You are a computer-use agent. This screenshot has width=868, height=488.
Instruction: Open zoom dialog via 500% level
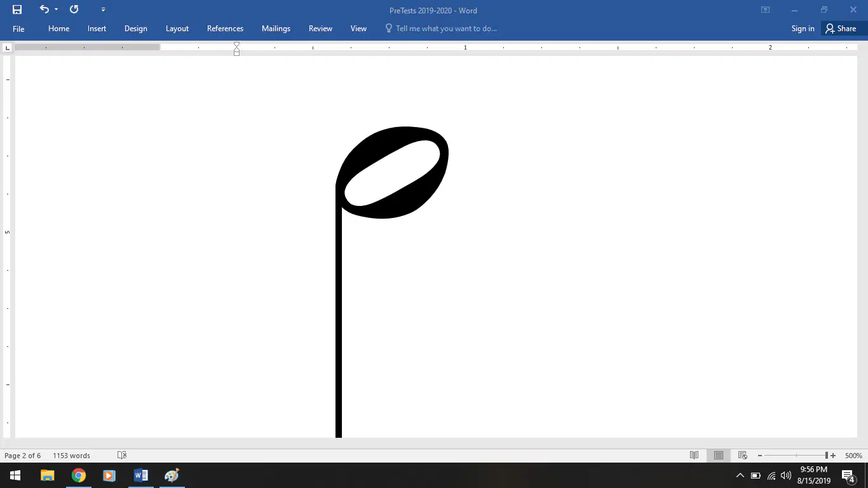[x=853, y=456]
